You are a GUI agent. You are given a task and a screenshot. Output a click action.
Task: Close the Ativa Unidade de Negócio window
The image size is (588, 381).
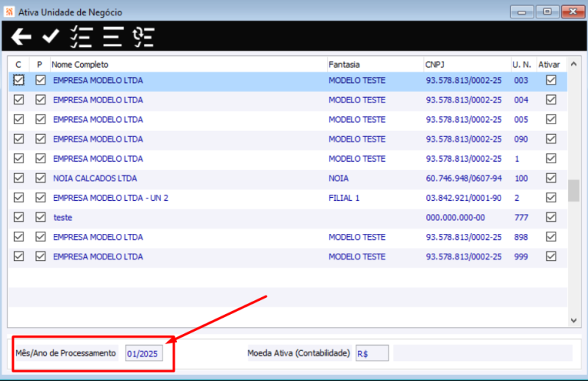(573, 12)
